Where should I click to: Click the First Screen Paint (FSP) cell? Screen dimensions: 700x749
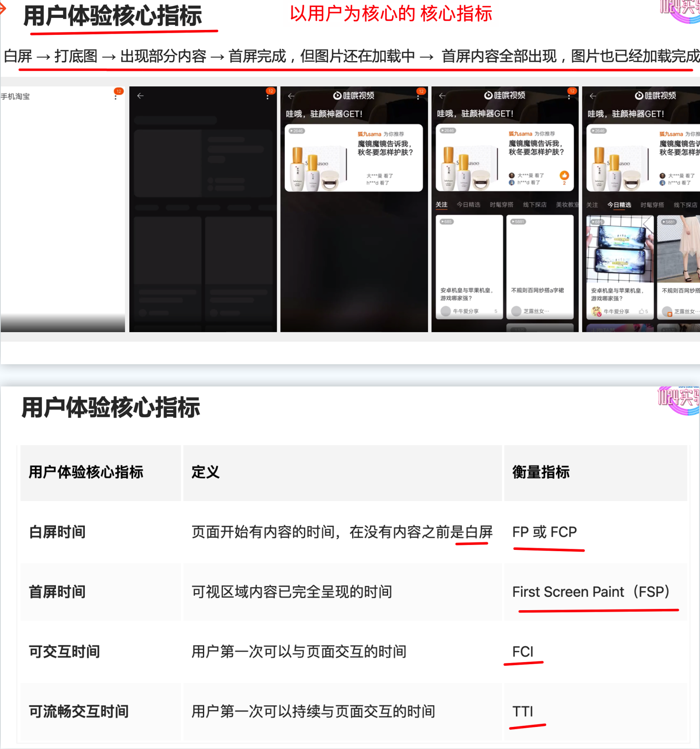click(591, 592)
